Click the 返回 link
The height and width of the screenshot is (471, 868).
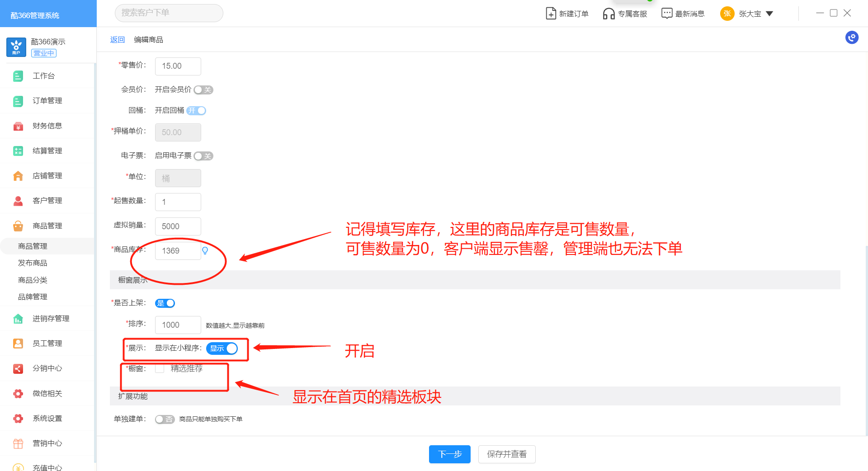(117, 40)
